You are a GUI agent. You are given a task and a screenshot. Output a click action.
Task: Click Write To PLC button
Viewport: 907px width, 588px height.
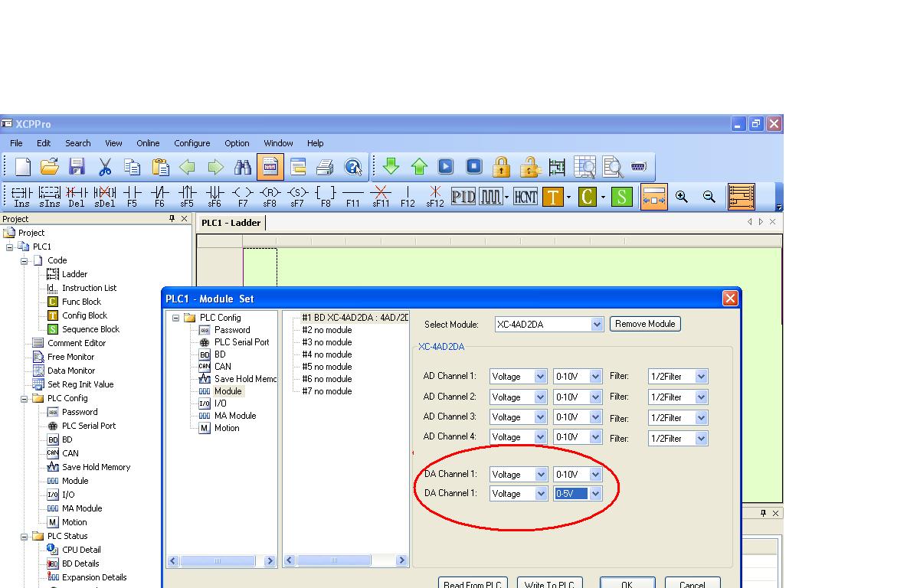pyautogui.click(x=549, y=582)
